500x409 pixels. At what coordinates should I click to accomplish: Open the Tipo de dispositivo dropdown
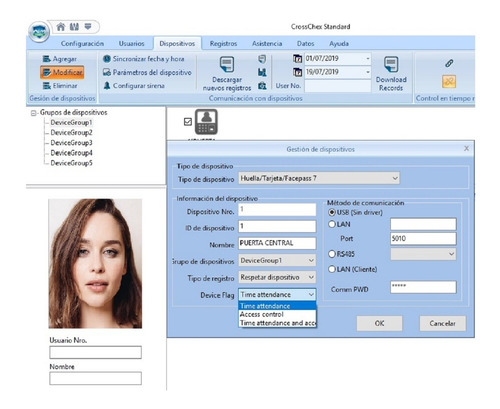coord(319,178)
